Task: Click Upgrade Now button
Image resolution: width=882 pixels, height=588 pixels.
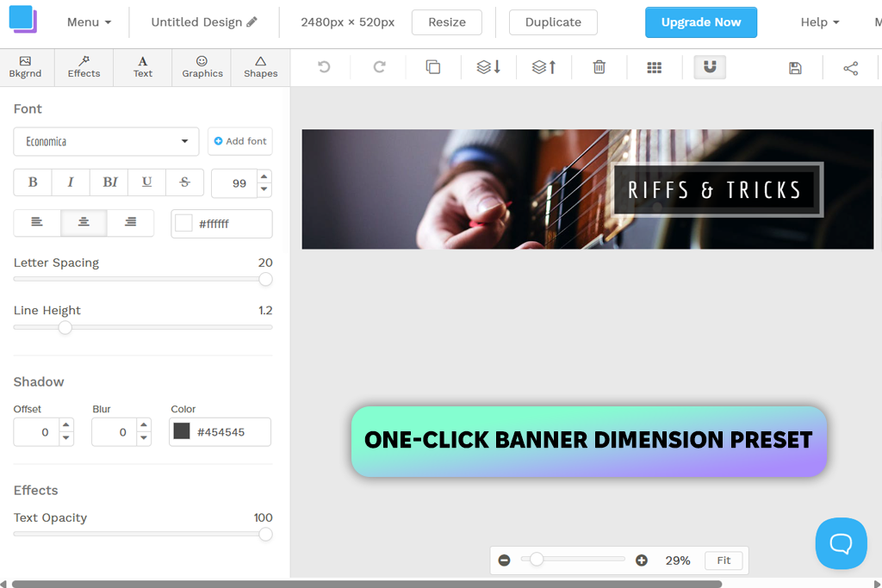Action: (701, 22)
